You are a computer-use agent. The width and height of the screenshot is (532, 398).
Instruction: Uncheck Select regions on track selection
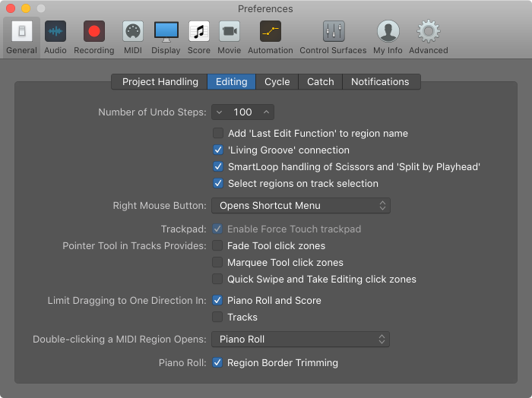pos(218,183)
